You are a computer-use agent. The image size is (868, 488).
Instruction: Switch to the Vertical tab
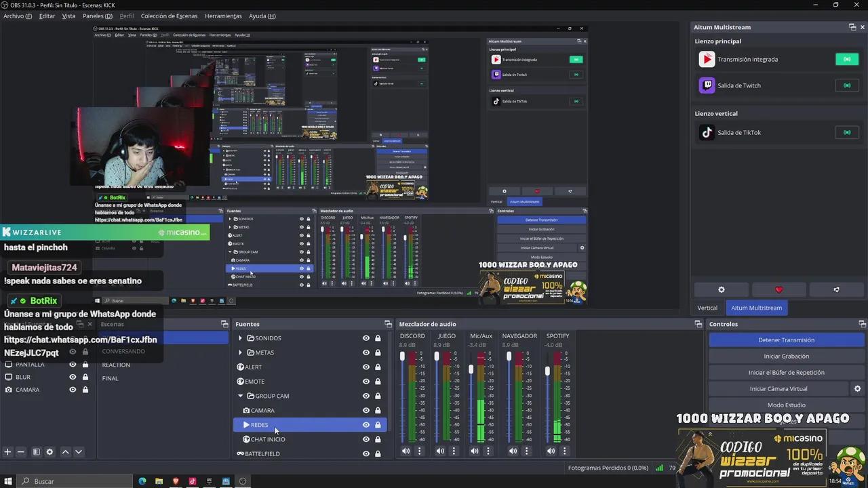[707, 308]
